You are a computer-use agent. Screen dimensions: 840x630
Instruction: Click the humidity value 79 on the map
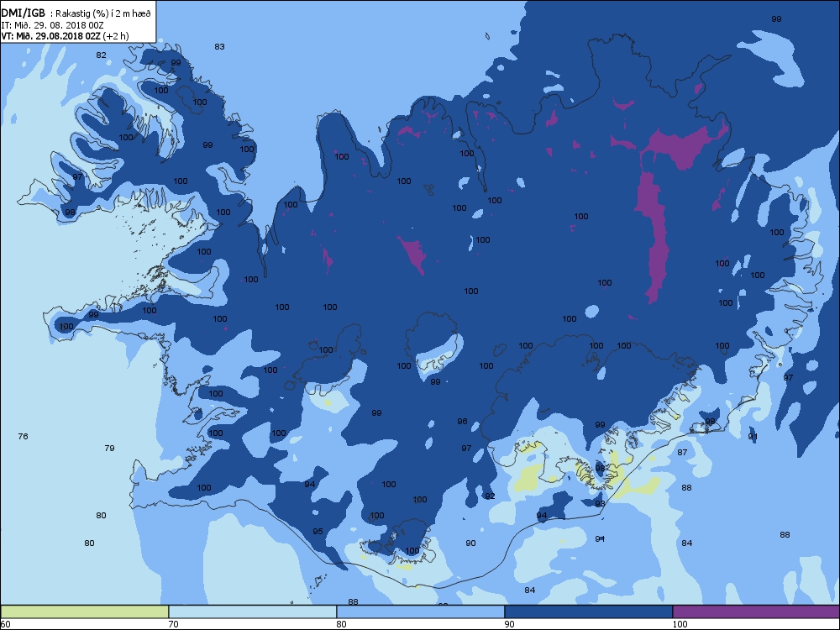click(x=109, y=449)
